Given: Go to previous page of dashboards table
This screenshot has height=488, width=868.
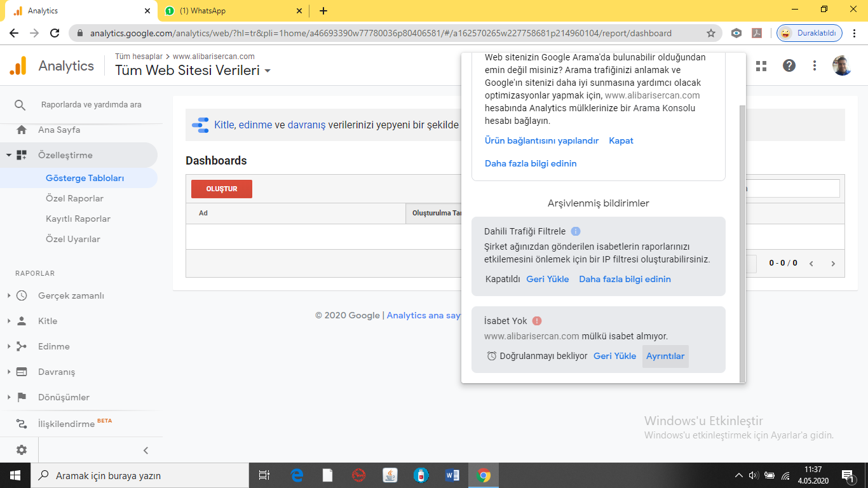Looking at the screenshot, I should (x=811, y=263).
